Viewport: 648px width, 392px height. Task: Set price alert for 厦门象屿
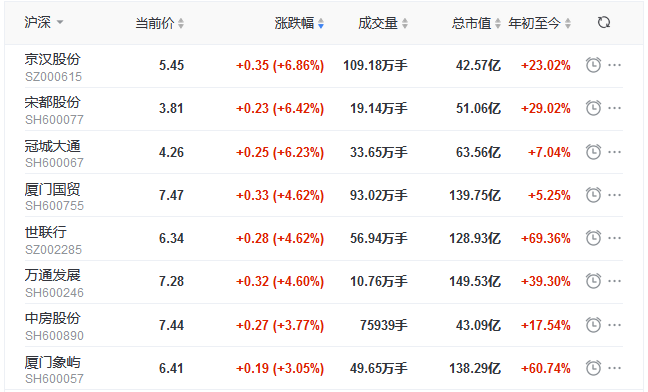tap(593, 368)
